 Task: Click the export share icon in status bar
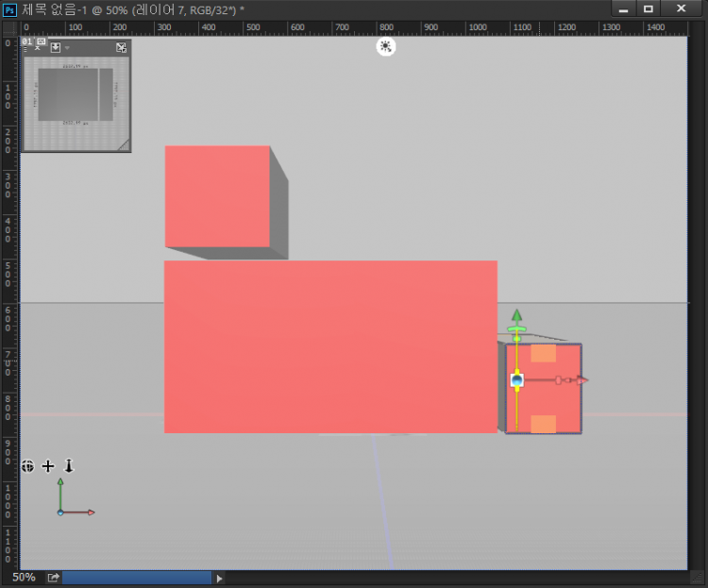54,577
